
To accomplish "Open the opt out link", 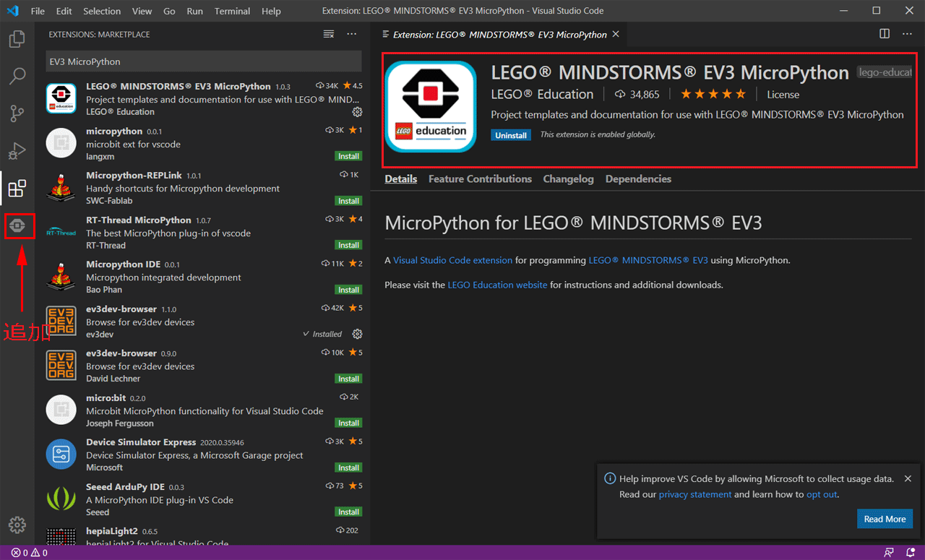I will [822, 494].
